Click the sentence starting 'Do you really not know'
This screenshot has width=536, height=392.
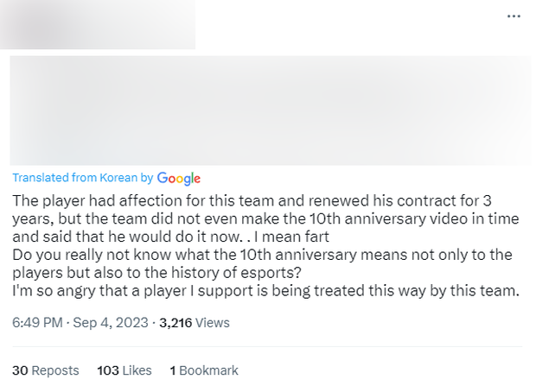[259, 255]
